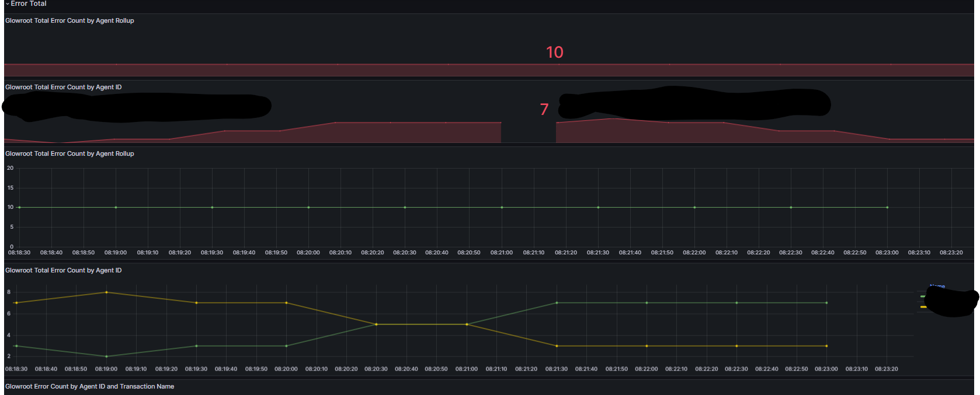Open the Agent Rollup graph panel title menu
980x395 pixels.
tap(69, 153)
